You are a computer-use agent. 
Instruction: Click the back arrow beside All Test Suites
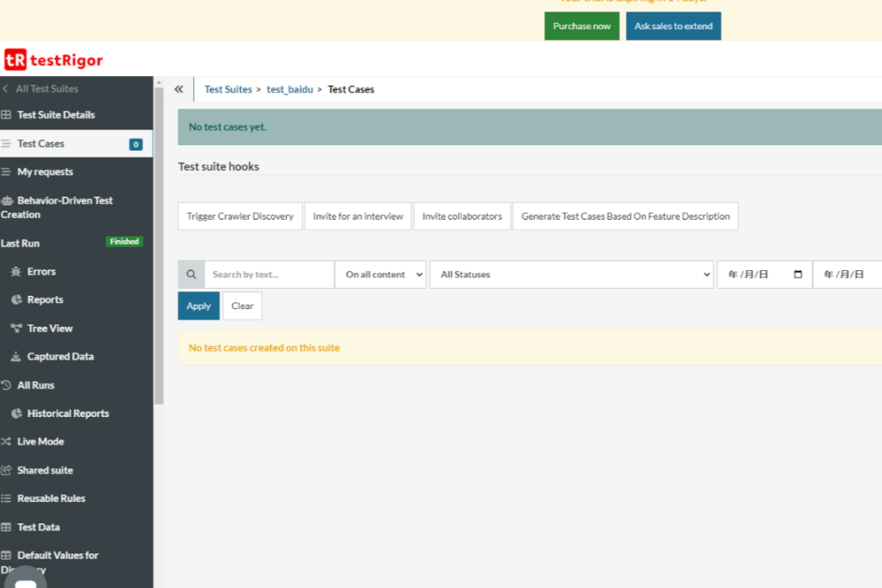[x=5, y=89]
